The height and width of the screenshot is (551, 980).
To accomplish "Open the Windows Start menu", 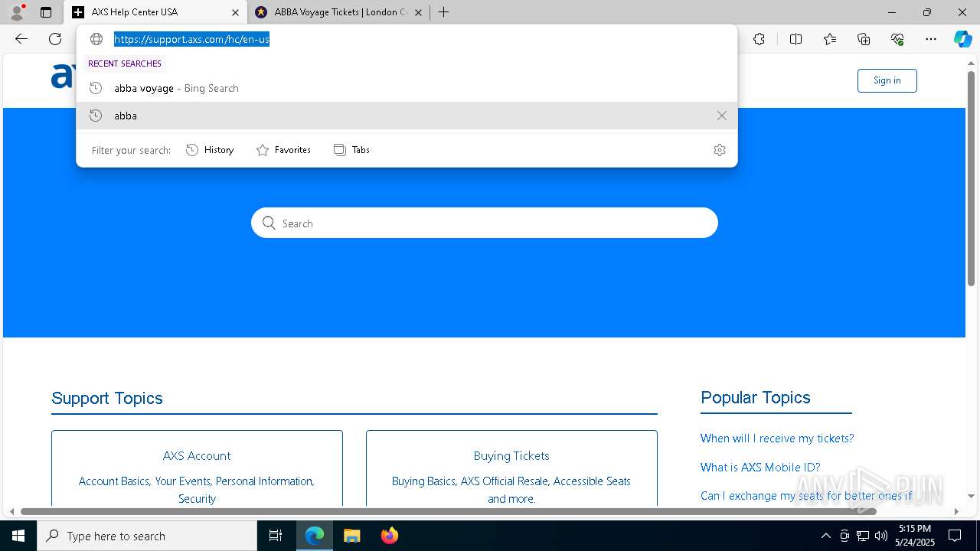I will click(x=18, y=536).
